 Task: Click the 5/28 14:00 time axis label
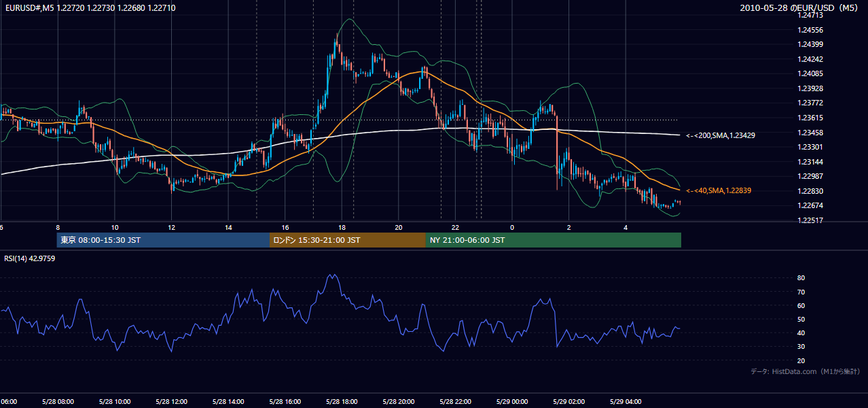coord(228,401)
